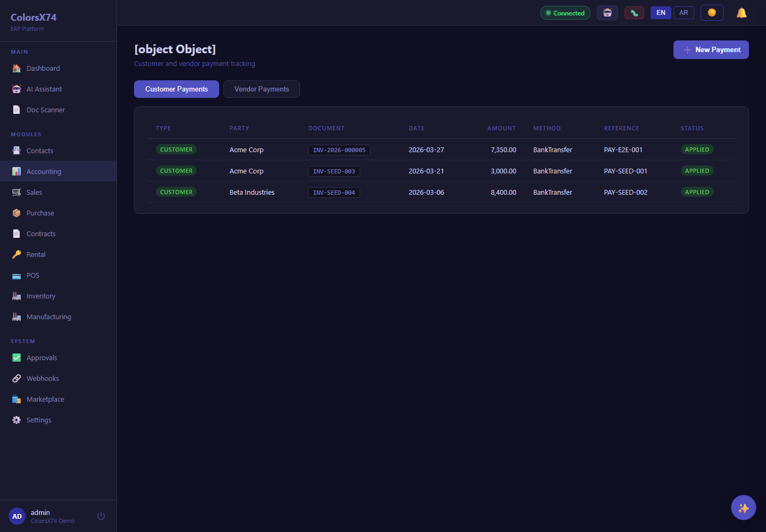Click the Doc Scanner page icon
This screenshot has height=532, width=766.
click(16, 110)
